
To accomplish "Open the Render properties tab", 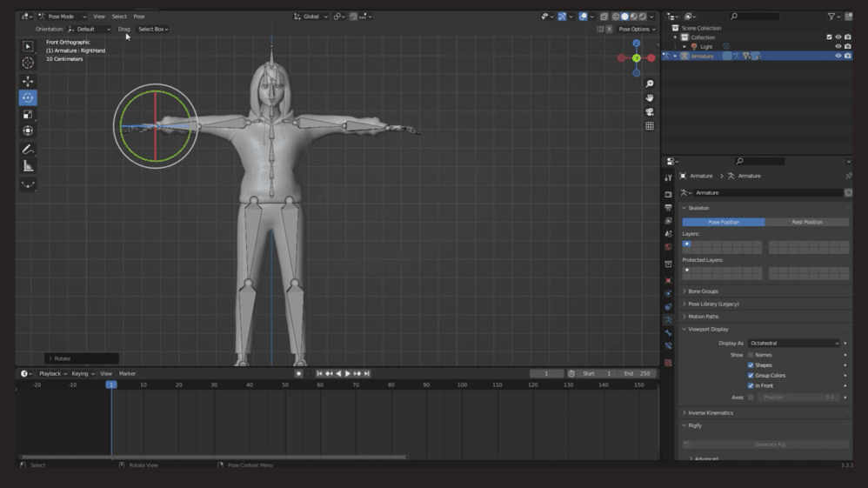I will tap(668, 195).
